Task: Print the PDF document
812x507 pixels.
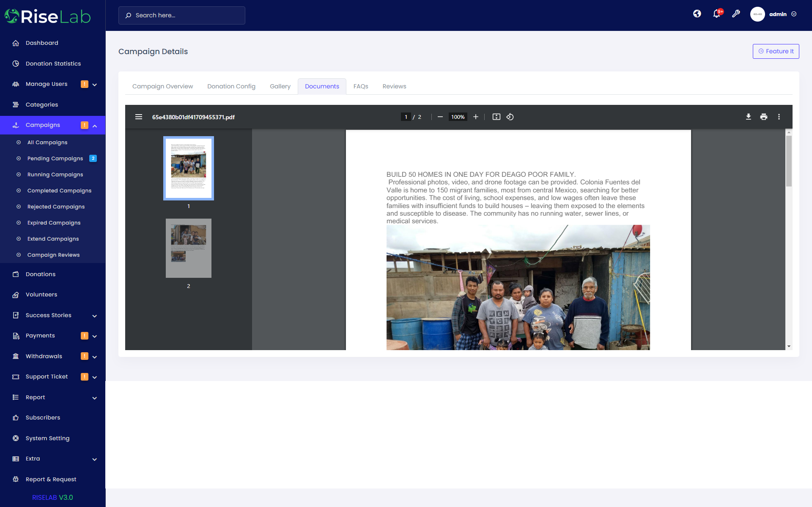Action: click(763, 117)
